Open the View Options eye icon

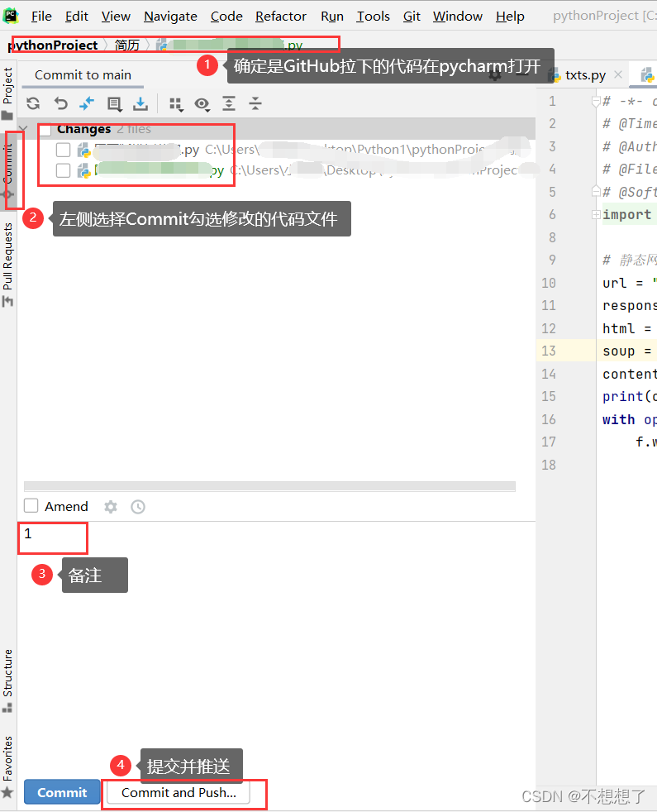click(202, 104)
